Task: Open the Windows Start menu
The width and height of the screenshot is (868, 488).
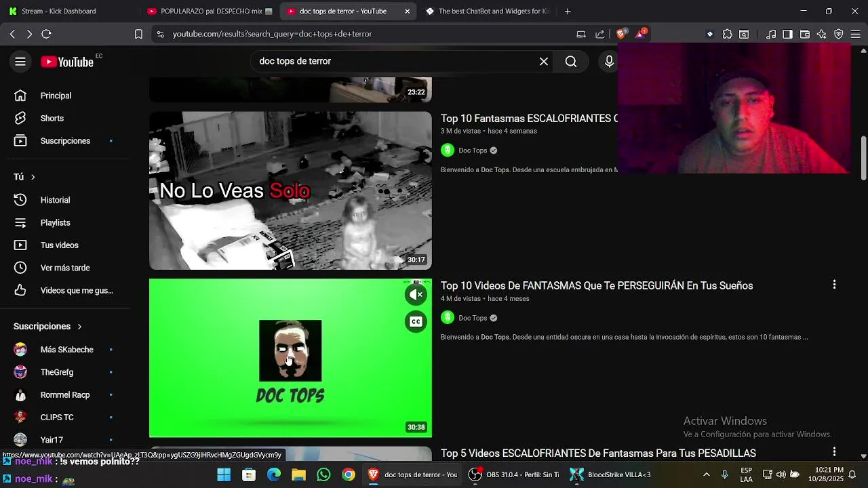Action: click(224, 474)
